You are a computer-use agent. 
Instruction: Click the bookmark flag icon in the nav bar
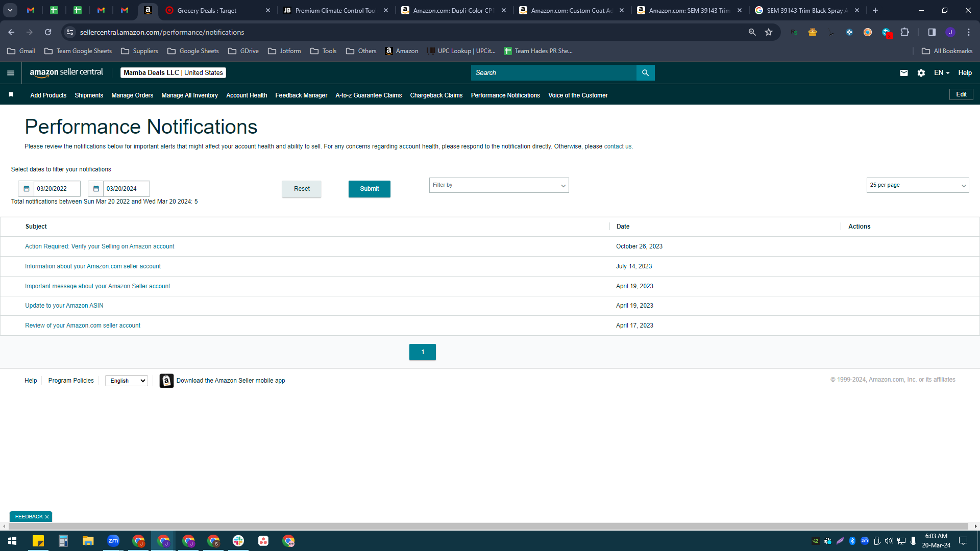(x=11, y=95)
